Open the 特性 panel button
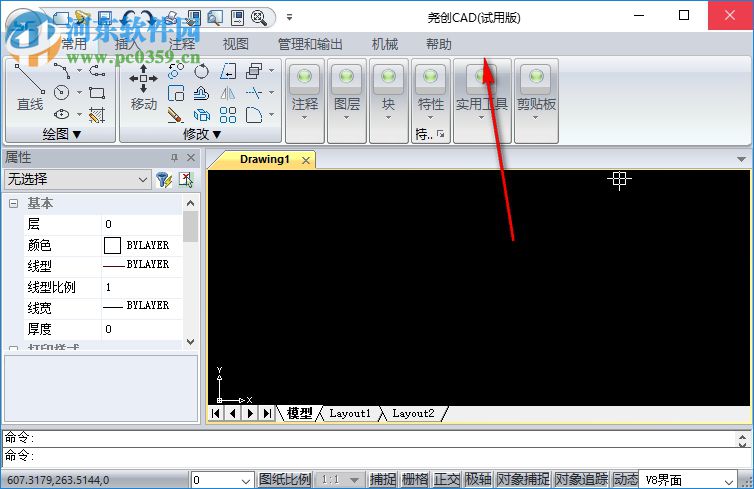This screenshot has width=754, height=489. coord(430,93)
